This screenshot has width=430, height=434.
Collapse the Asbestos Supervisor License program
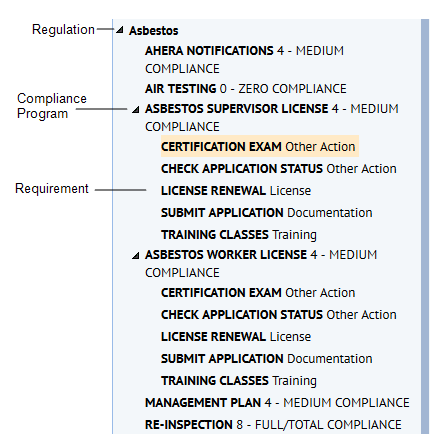coord(135,109)
